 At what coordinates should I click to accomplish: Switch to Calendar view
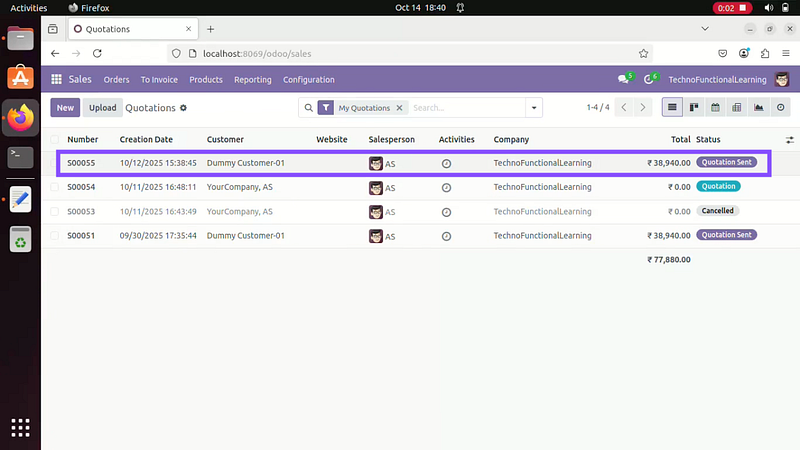tap(715, 107)
